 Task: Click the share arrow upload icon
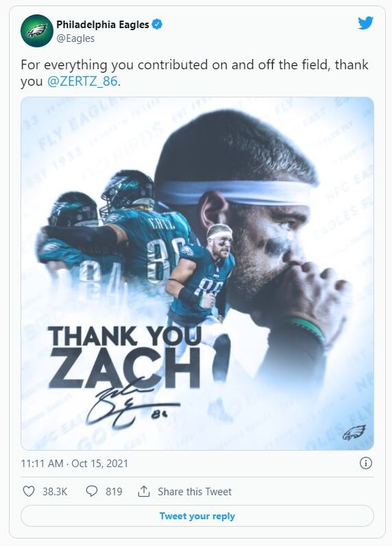point(144,491)
